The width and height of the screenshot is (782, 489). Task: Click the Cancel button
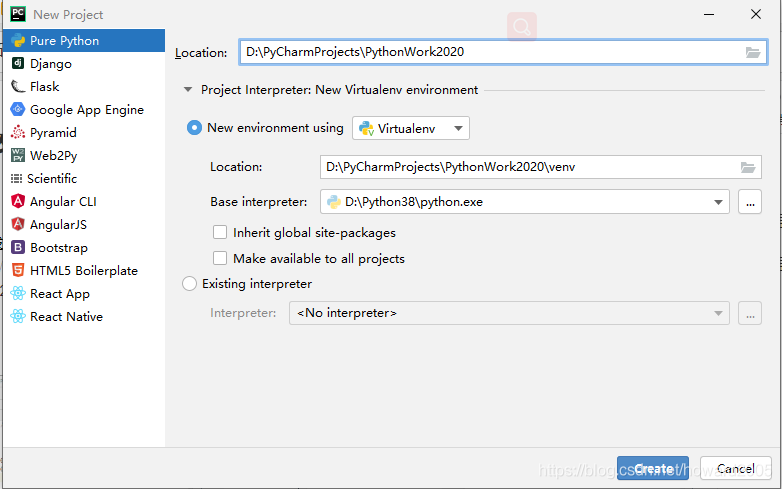pyautogui.click(x=736, y=468)
